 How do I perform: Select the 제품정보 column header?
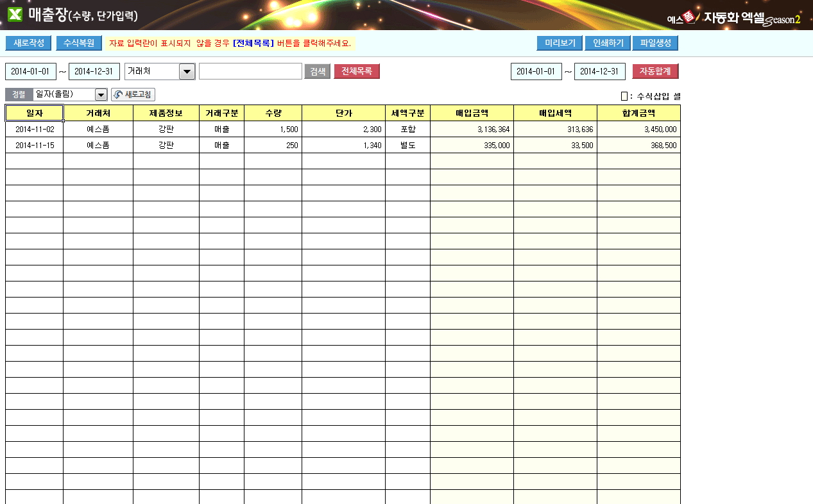(x=166, y=113)
